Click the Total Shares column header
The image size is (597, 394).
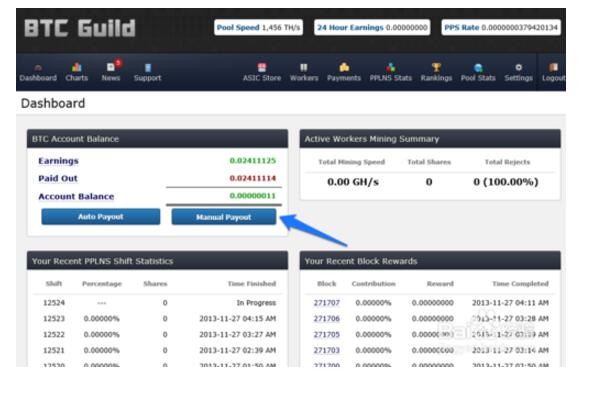pyautogui.click(x=429, y=162)
